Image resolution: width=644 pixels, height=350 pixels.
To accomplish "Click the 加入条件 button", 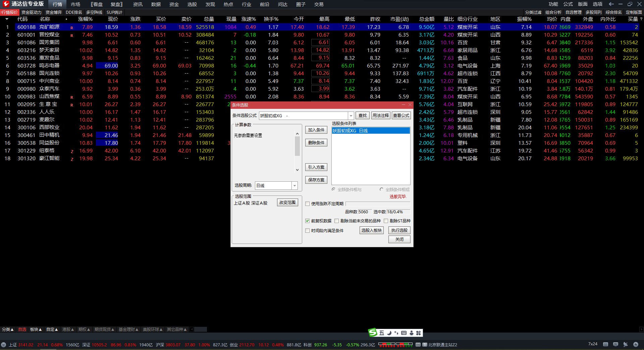I will coord(316,130).
